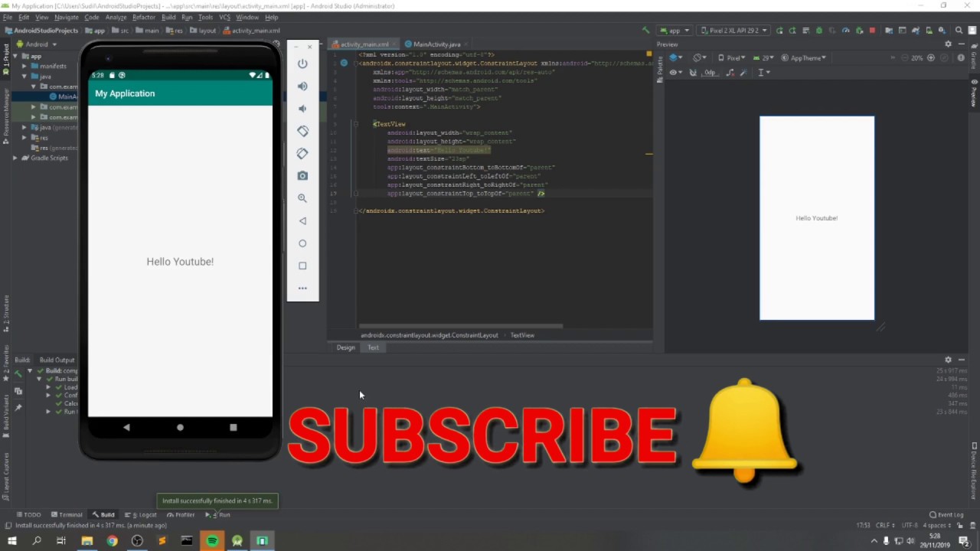Open the Event Log
This screenshot has width=980, height=551.
[x=946, y=514]
